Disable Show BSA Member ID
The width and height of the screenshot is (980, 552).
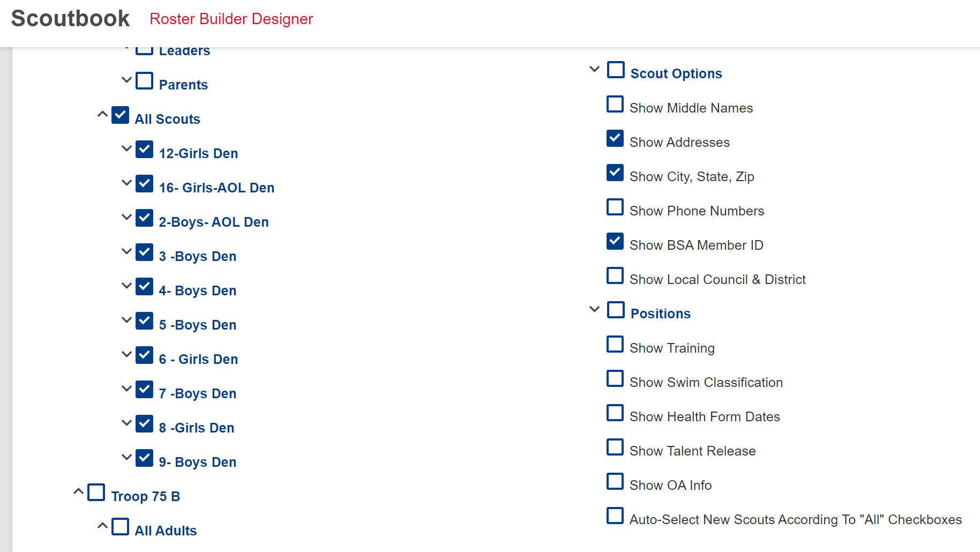pyautogui.click(x=615, y=241)
